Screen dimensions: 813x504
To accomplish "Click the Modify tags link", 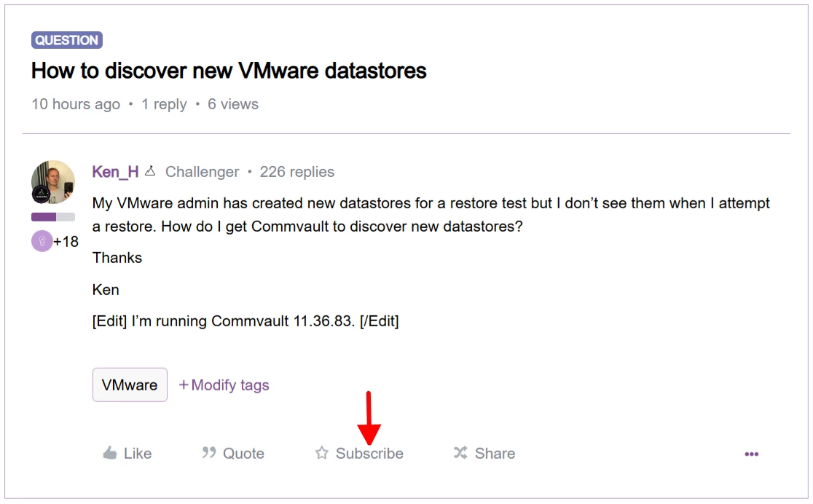I will 224,385.
